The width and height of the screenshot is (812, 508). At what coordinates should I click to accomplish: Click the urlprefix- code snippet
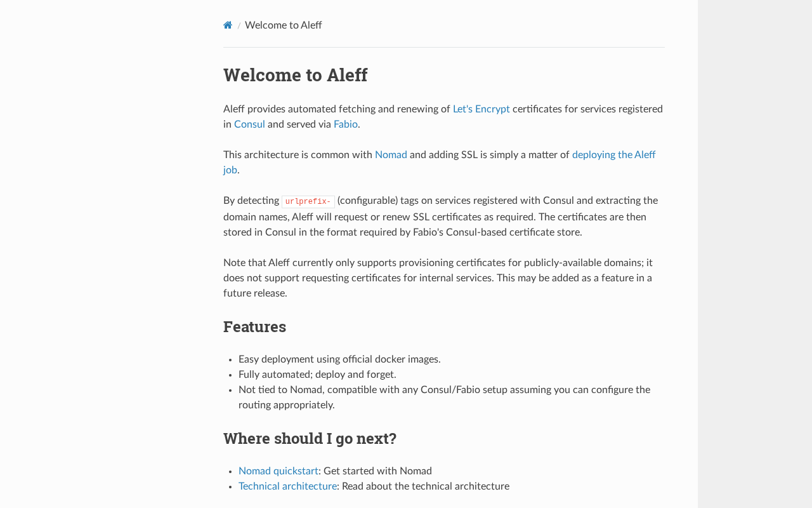click(x=308, y=202)
